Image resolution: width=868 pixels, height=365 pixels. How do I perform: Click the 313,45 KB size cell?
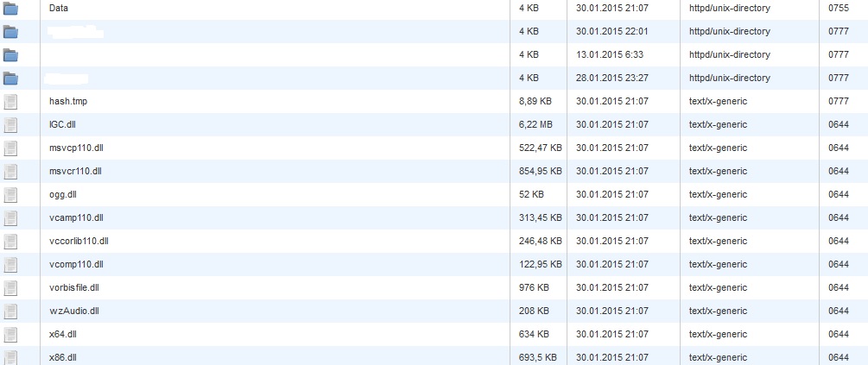(541, 217)
